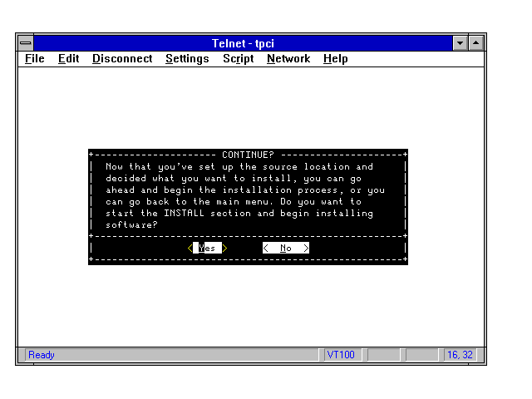Open the Edit menu

68,59
